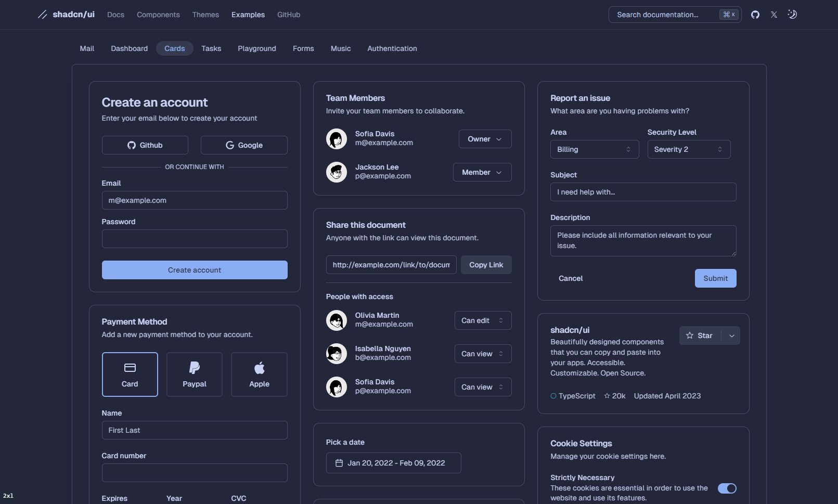
Task: Open the GitHub icon in the header
Action: tap(755, 15)
